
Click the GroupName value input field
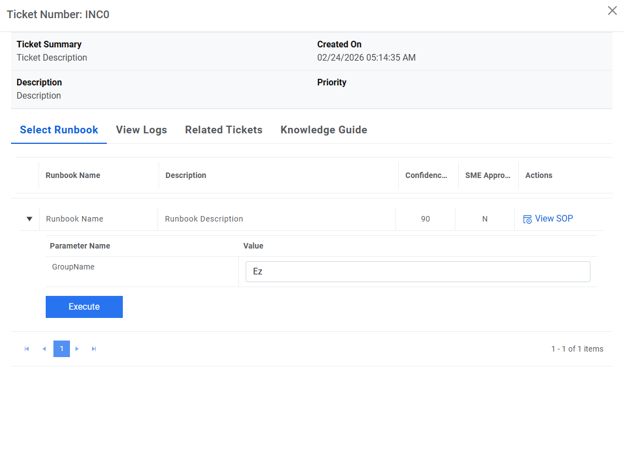[417, 271]
